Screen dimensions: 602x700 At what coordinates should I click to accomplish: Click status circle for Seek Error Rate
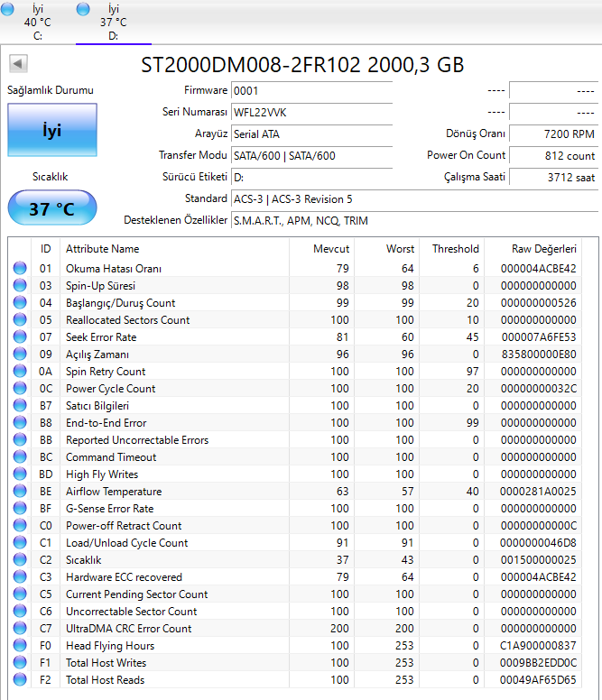click(20, 336)
